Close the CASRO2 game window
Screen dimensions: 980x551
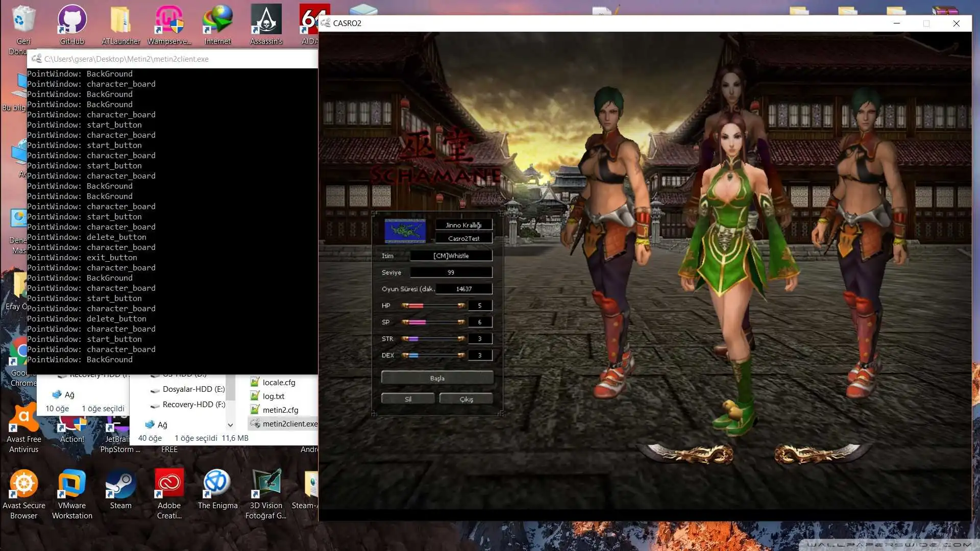[956, 23]
